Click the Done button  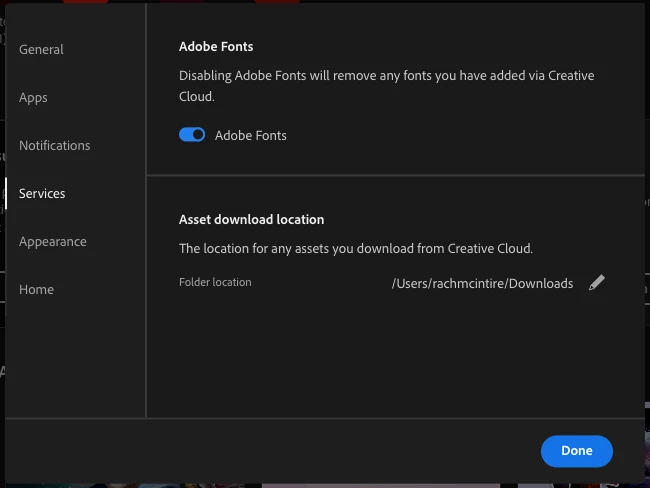point(577,451)
